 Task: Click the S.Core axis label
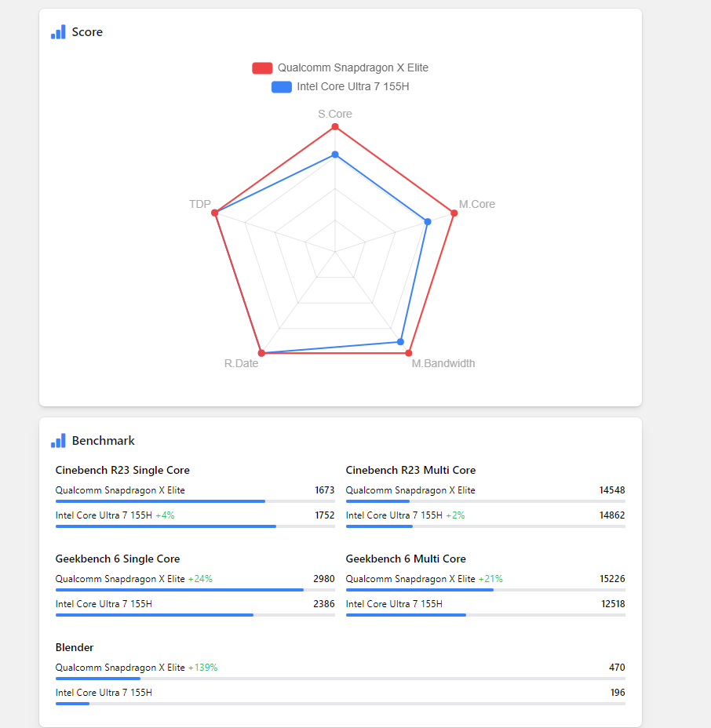(x=335, y=115)
